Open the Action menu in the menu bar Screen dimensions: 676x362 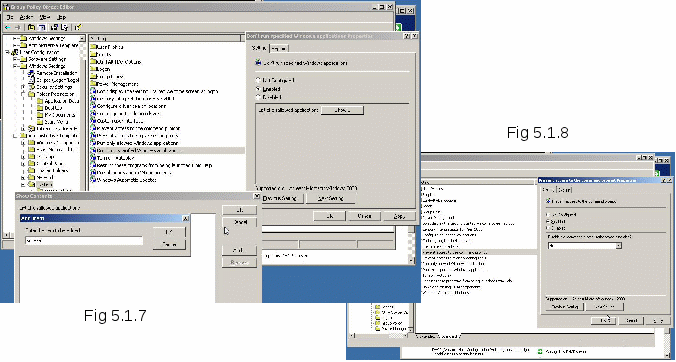[x=27, y=17]
